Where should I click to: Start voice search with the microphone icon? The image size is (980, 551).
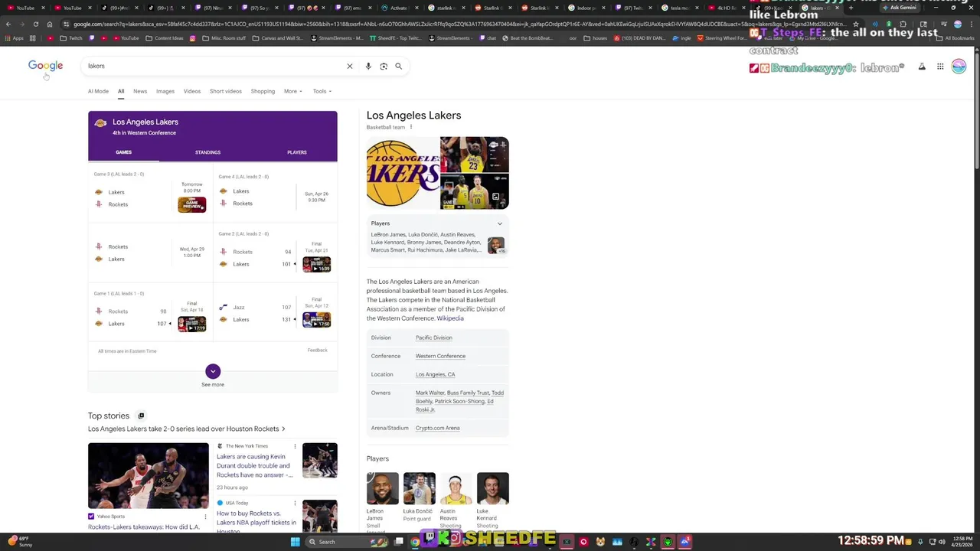click(x=368, y=66)
